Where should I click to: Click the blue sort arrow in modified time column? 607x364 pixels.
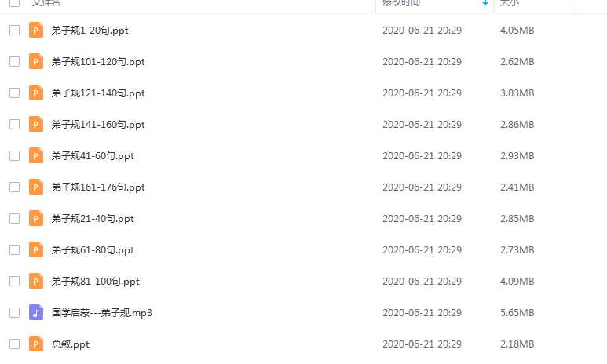485,3
